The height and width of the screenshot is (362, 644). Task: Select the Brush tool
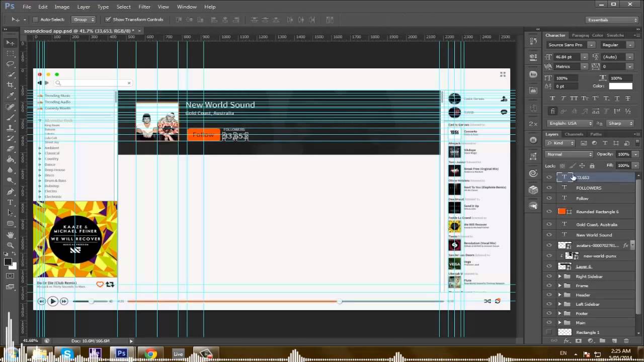[x=10, y=117]
